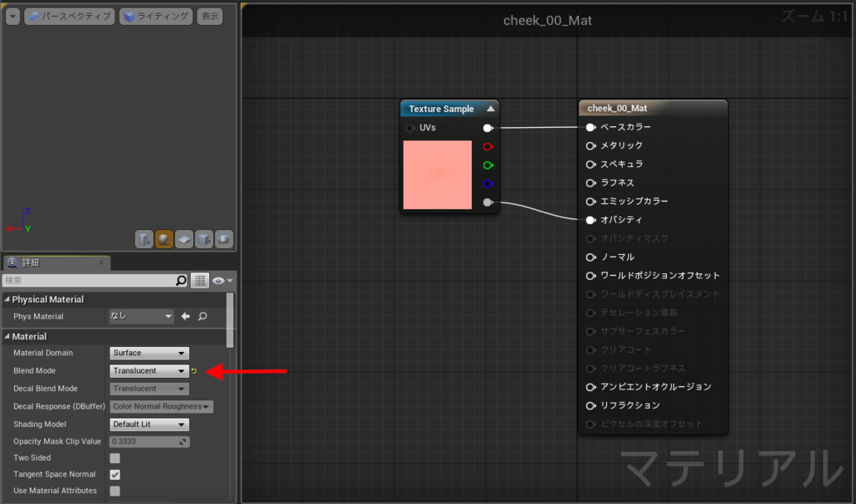Open the Material Domain Surface dropdown
Image resolution: width=856 pixels, height=504 pixels.
pyautogui.click(x=149, y=353)
